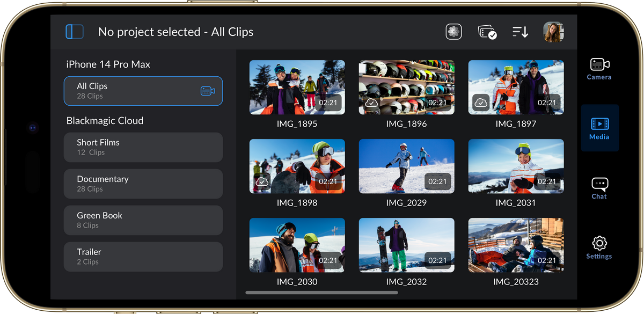Tap the cloud status icon on IMG_1896
The image size is (644, 314).
(x=371, y=103)
